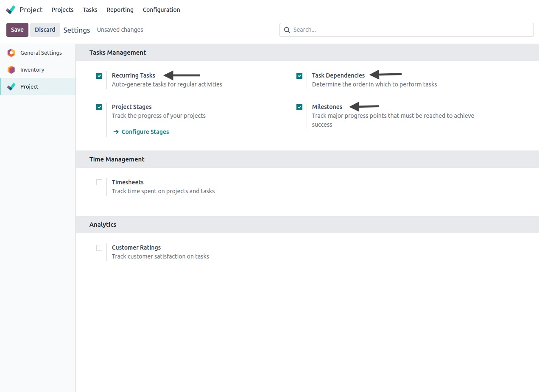
Task: Open the Tasks menu
Action: [x=90, y=10]
